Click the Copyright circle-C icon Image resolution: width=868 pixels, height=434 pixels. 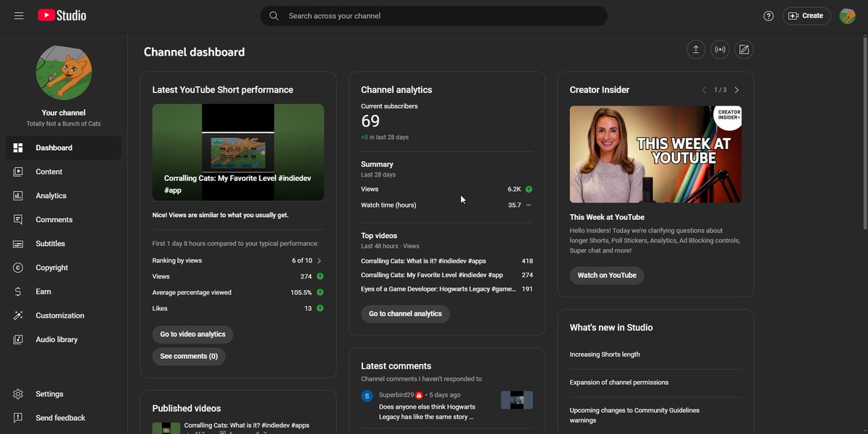19,268
